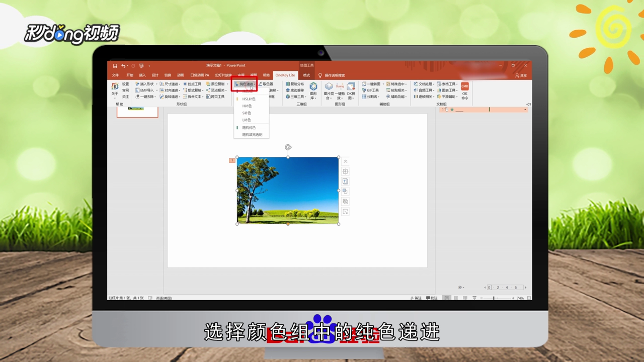Open the 表格工具 dropdown
This screenshot has height=362, width=644.
click(x=447, y=84)
